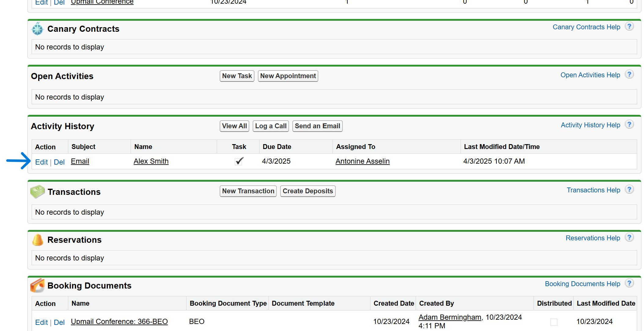644x331 pixels.
Task: Click Edit for the Email activity
Action: pyautogui.click(x=41, y=162)
